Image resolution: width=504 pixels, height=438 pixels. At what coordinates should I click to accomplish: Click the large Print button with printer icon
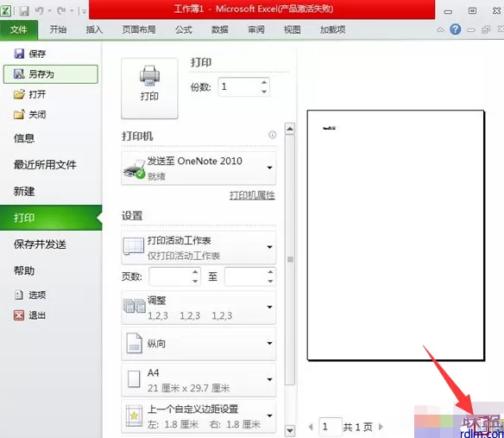(149, 88)
